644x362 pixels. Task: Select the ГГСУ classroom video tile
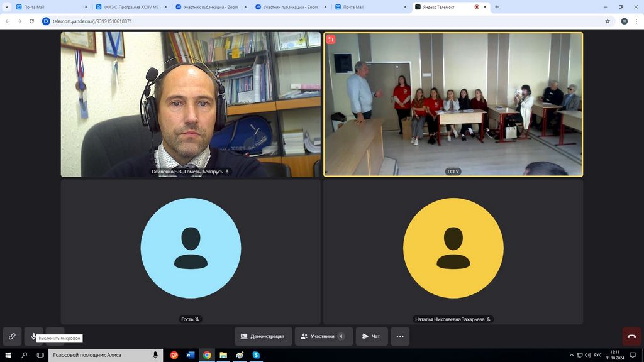453,104
